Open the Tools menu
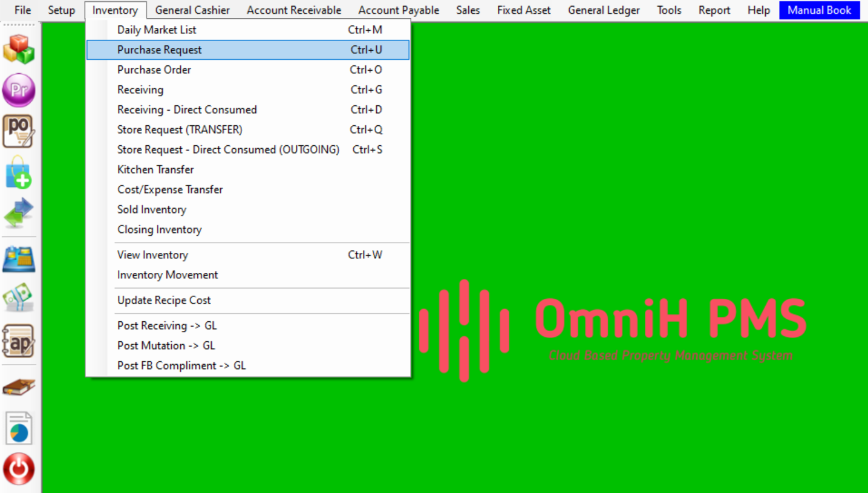Viewport: 868px width, 493px height. 669,10
